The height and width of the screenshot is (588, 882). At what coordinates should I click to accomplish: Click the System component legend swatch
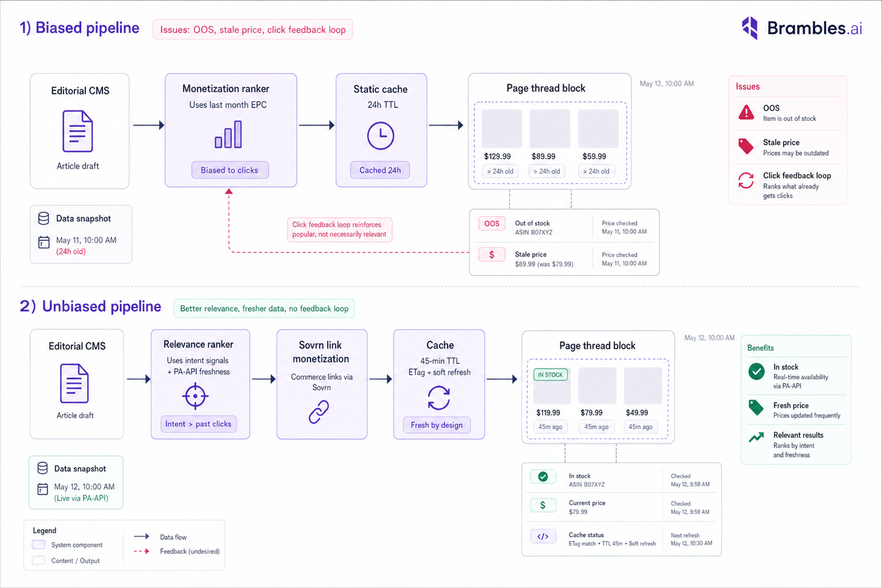[39, 544]
